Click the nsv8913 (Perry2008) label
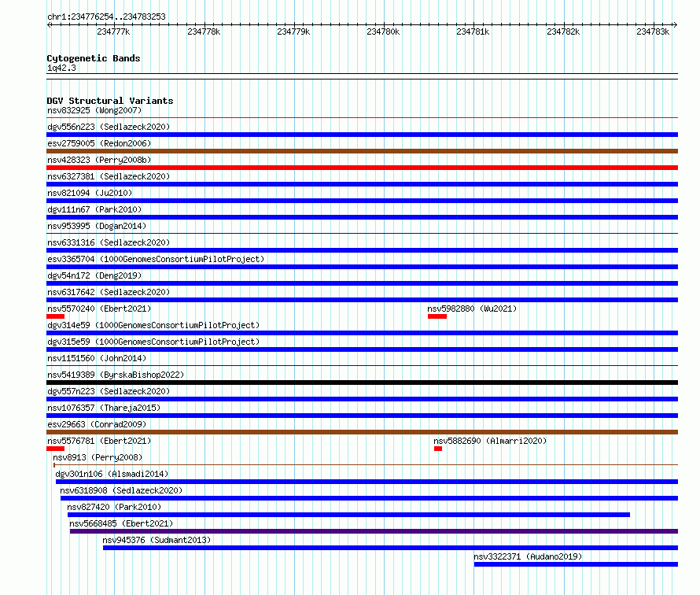This screenshot has width=700, height=595. (98, 457)
